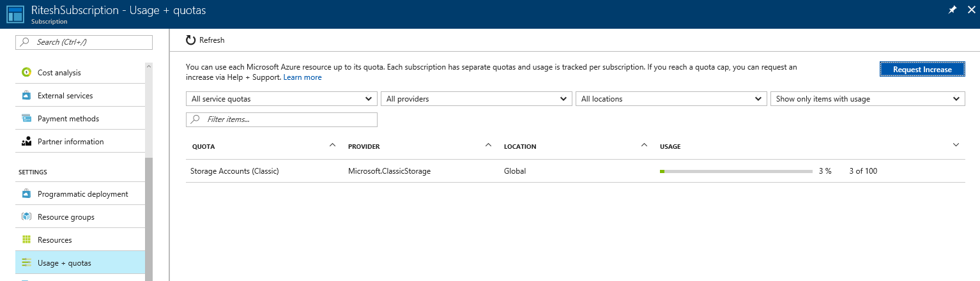Go to Resource groups
Viewport: 980px width, 281px height.
tap(80, 217)
